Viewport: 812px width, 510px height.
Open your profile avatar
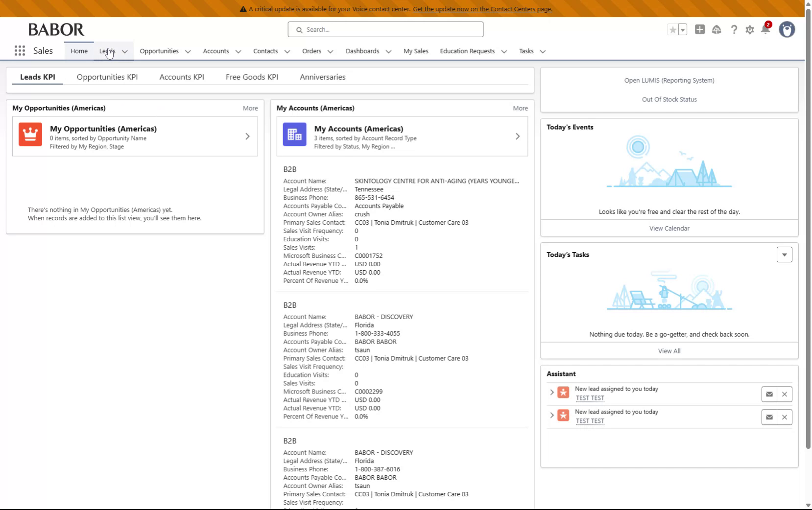[787, 29]
